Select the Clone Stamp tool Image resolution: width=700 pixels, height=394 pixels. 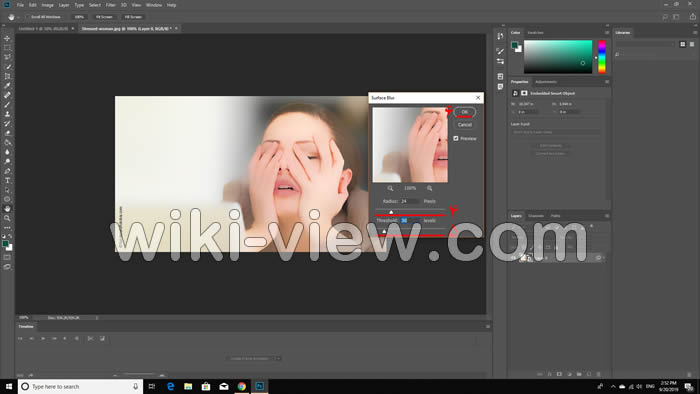pyautogui.click(x=7, y=114)
